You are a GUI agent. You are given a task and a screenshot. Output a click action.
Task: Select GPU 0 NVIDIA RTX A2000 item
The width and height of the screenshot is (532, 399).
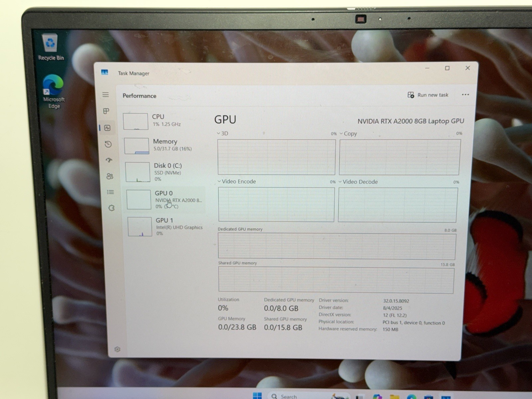[x=165, y=199]
